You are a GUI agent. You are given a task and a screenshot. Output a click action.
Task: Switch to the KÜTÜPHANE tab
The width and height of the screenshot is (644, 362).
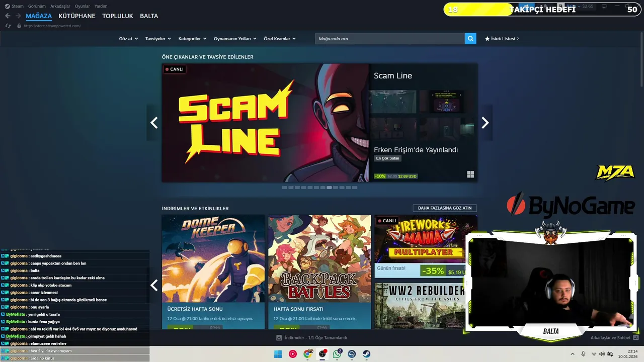click(x=77, y=16)
